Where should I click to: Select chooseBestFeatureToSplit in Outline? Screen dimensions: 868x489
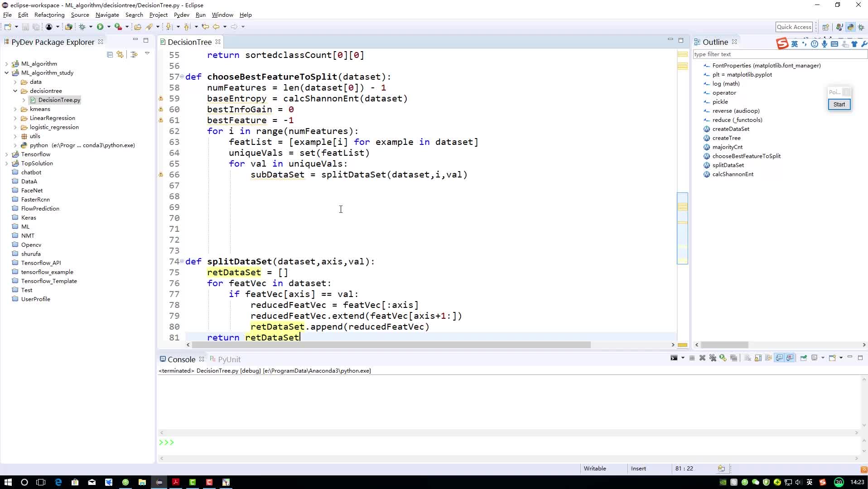[746, 156]
